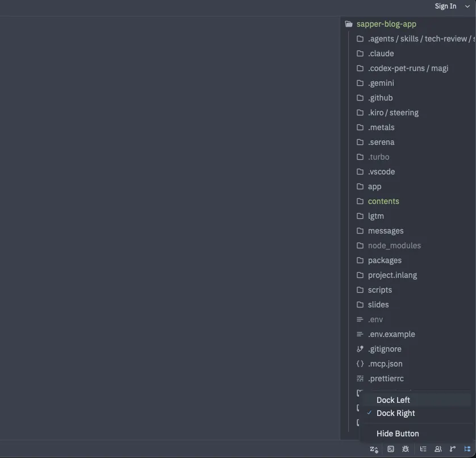Toggle the terminal panel icon
Viewport: 476px width, 458px height.
[x=391, y=449]
